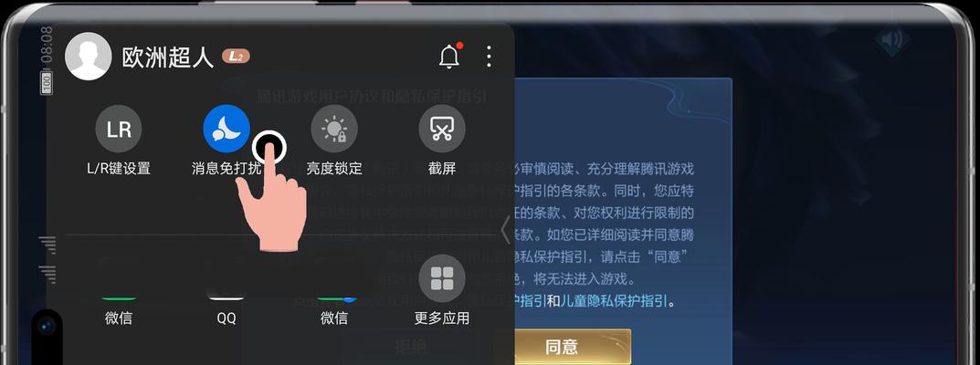Tap the user profile avatar
Viewport: 980px width, 365px height.
point(88,57)
